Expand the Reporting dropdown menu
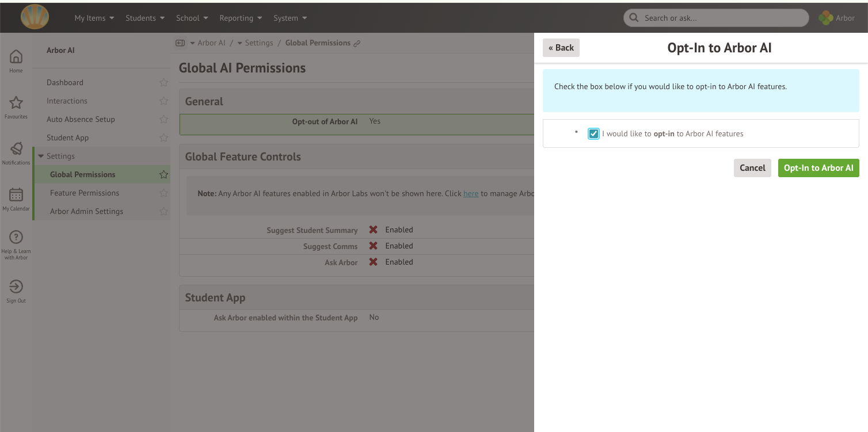868x432 pixels. (241, 18)
